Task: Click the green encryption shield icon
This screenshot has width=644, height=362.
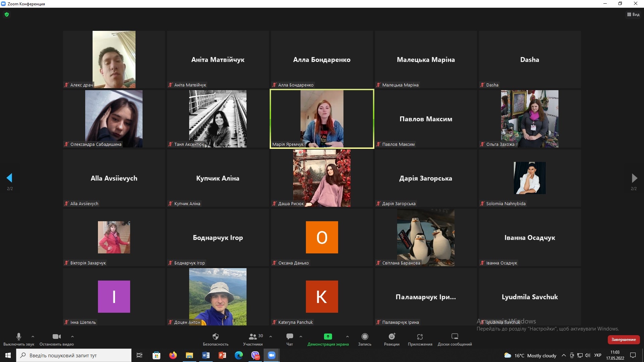Action: tap(7, 14)
